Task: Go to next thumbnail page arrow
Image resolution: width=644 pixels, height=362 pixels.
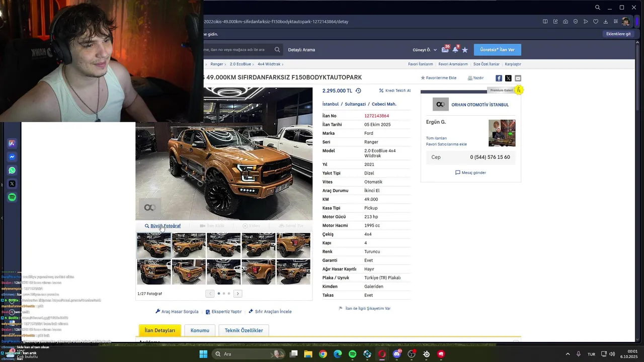Action: pyautogui.click(x=238, y=294)
